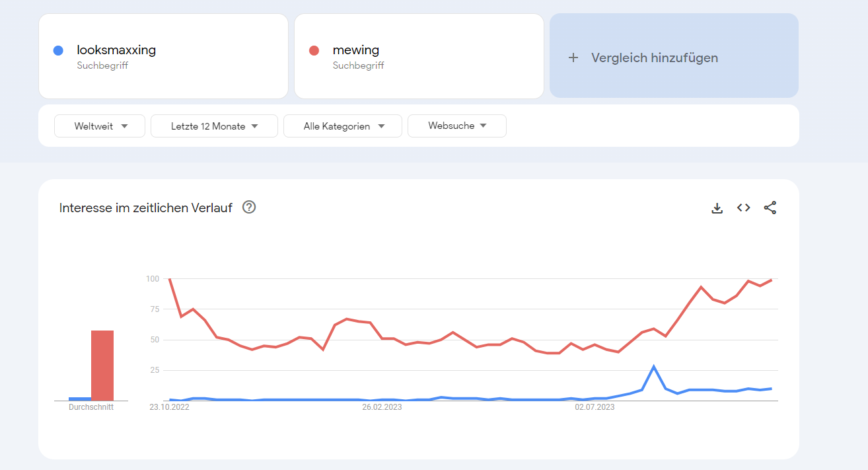
Task: Click the red dot beside mewing
Action: click(314, 50)
